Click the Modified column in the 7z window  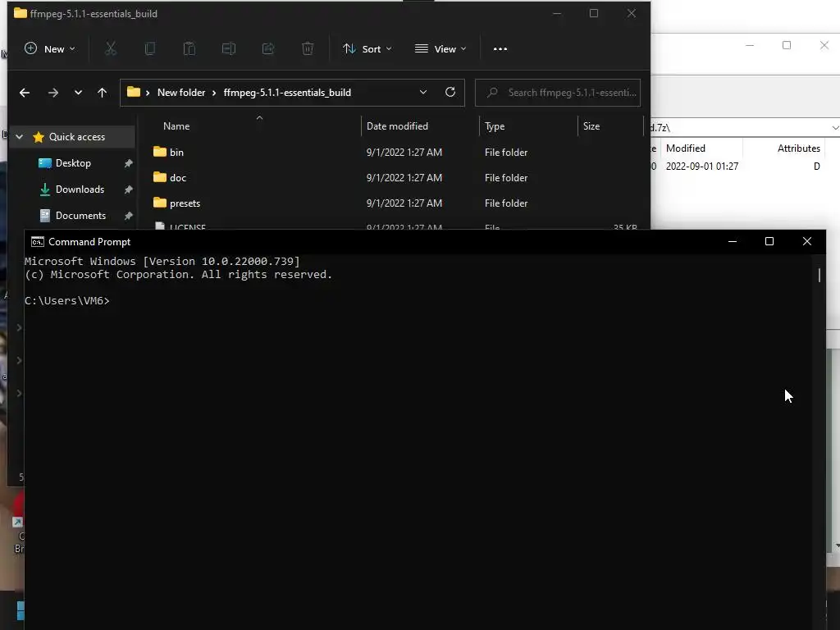685,148
